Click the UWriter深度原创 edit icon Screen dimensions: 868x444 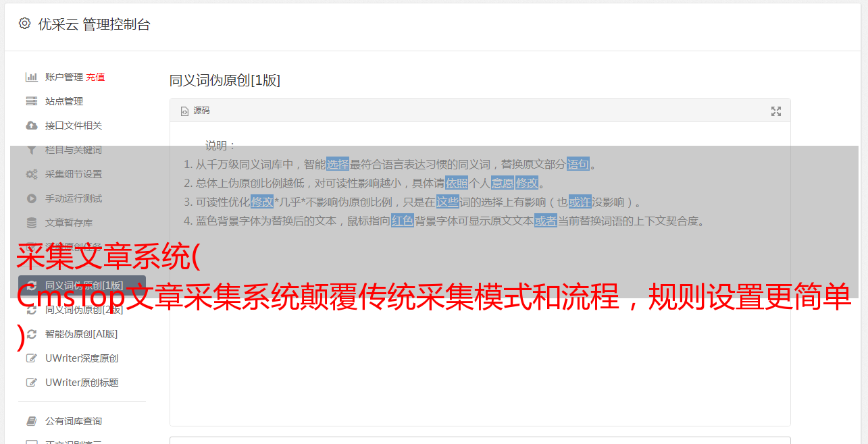(x=31, y=358)
